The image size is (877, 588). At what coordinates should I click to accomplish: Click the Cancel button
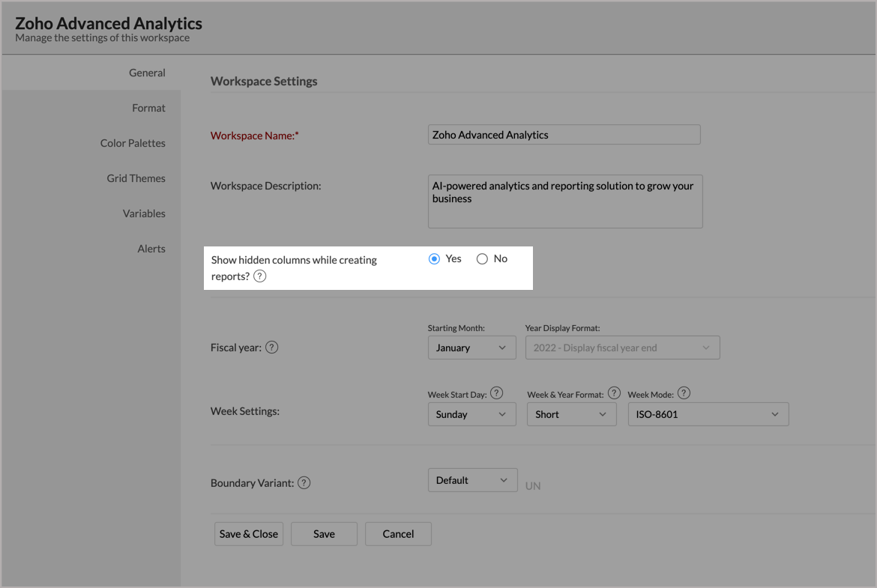[398, 534]
